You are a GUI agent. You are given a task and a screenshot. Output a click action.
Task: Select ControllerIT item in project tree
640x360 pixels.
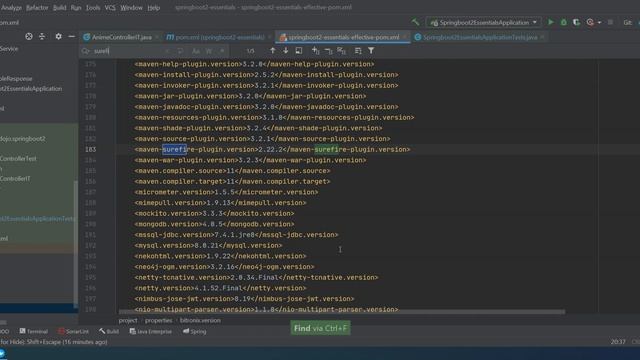15,178
